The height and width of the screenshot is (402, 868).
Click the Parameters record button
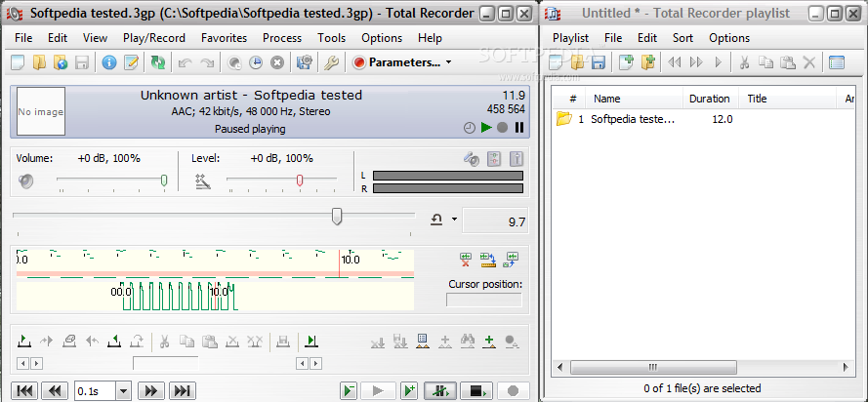click(x=397, y=62)
